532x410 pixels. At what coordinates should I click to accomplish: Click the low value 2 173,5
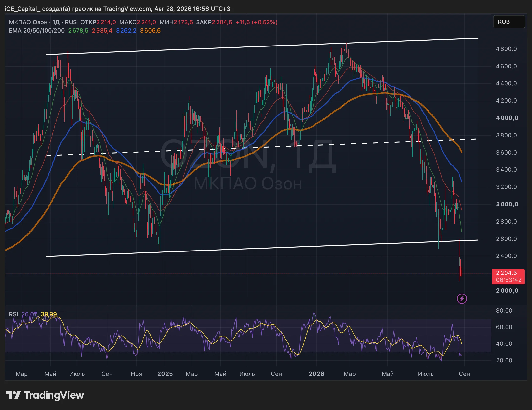[183, 22]
